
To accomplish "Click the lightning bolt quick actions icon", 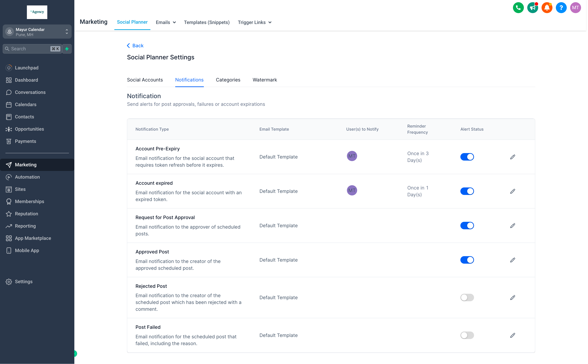I will coord(67,49).
